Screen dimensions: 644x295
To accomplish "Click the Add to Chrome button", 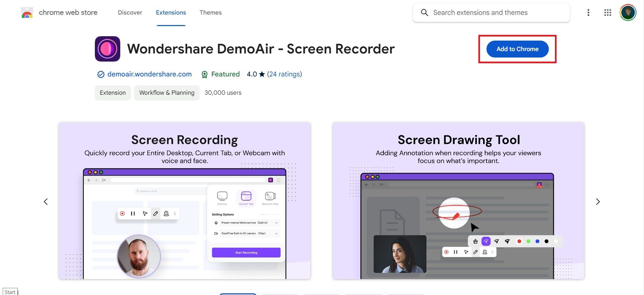I will coord(517,49).
